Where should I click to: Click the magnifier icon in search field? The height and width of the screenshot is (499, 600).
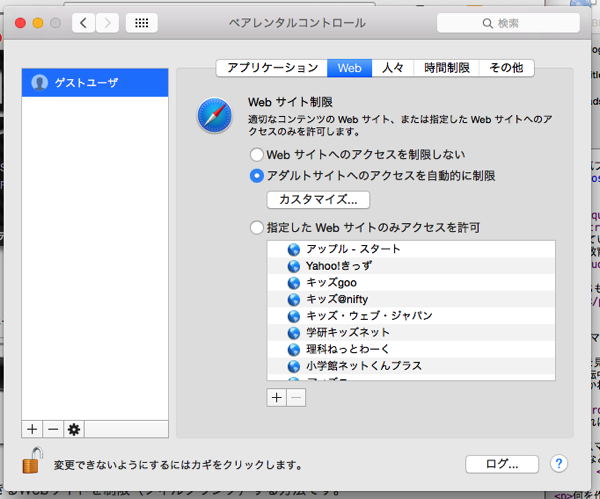pyautogui.click(x=487, y=23)
